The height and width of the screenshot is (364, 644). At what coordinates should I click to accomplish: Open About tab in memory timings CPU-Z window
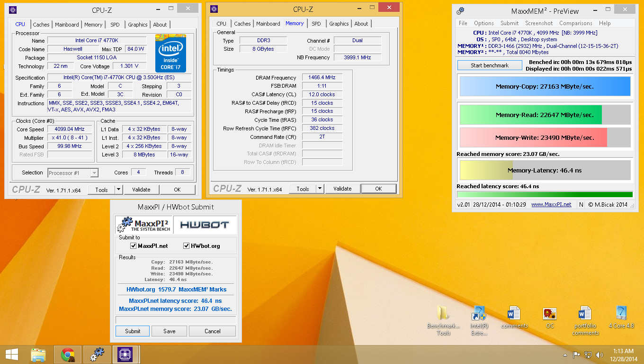(361, 24)
